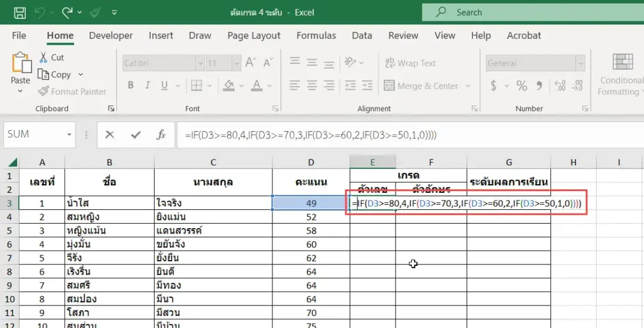Expand the Paste options arrow
This screenshot has width=644, height=328.
tap(21, 91)
